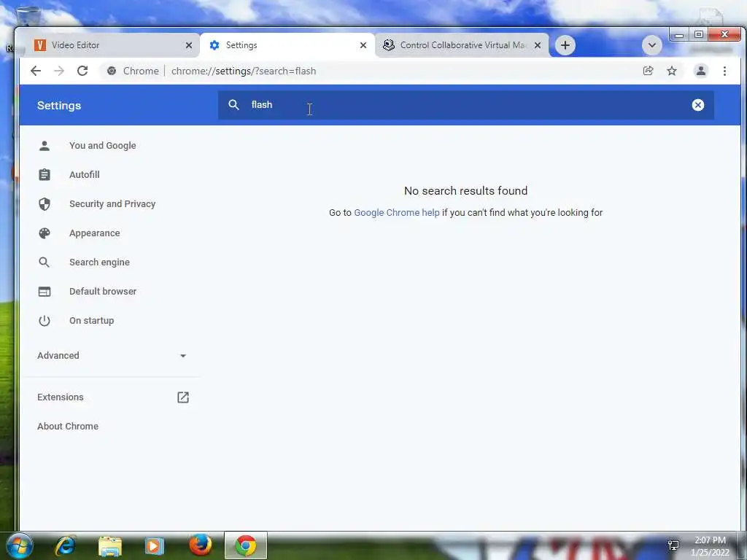Click the share page icon in address bar
This screenshot has width=747, height=560.
(648, 71)
